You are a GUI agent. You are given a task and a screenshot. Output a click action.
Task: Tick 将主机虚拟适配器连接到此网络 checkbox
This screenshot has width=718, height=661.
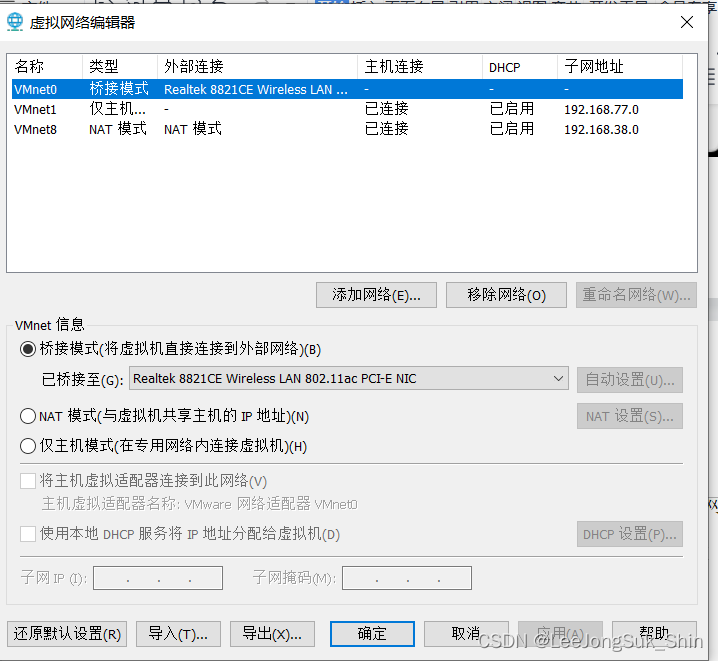[28, 481]
